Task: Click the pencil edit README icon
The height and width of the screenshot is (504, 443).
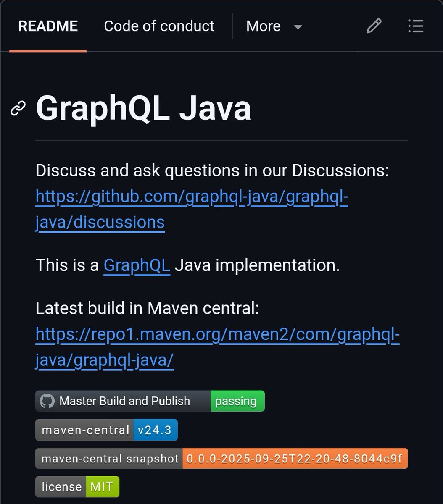Action: (374, 26)
